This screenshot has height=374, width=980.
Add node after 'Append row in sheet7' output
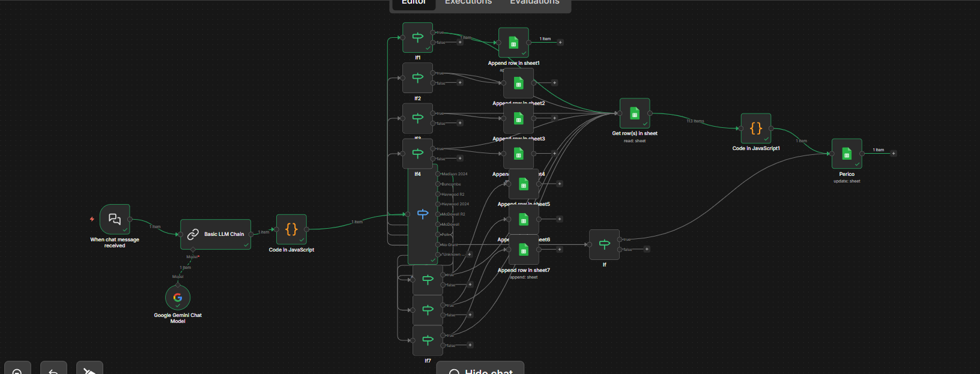(x=560, y=249)
